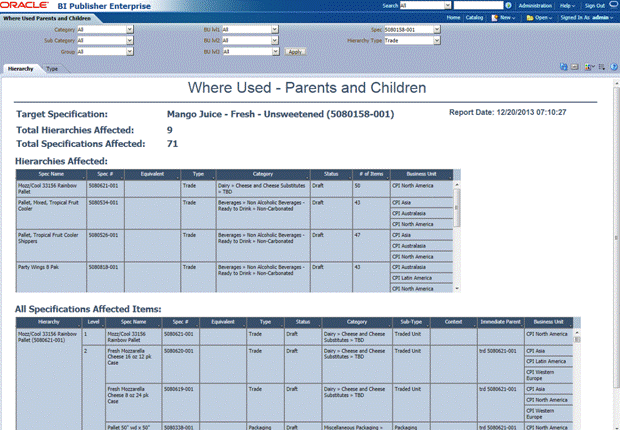Click the Context column header

454,322
